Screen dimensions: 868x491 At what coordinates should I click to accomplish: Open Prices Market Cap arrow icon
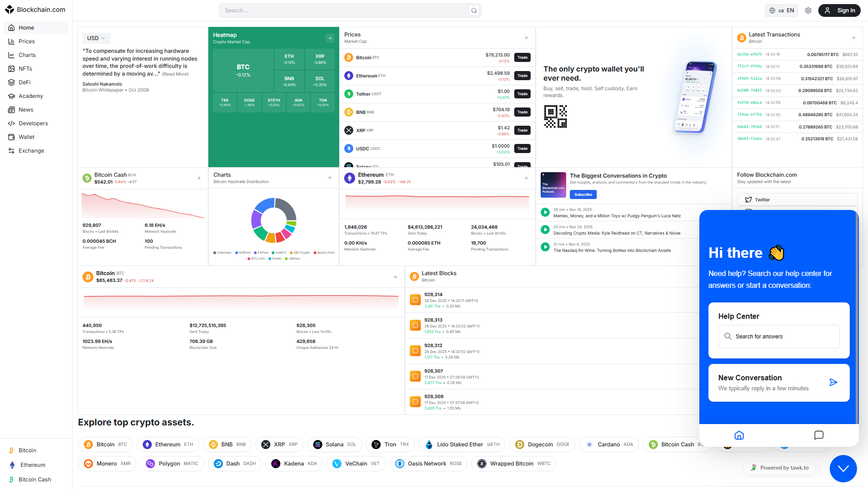pos(526,38)
